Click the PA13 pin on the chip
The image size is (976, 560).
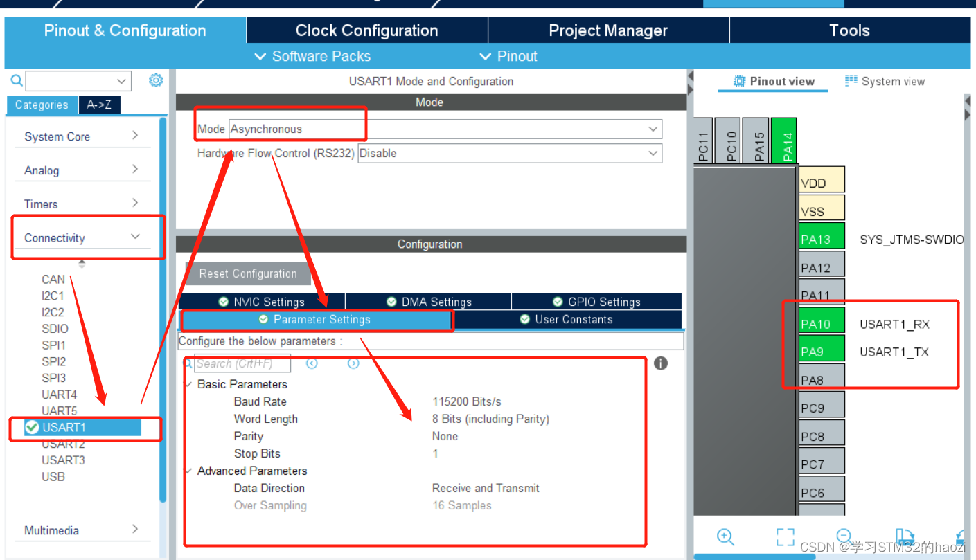(x=822, y=236)
